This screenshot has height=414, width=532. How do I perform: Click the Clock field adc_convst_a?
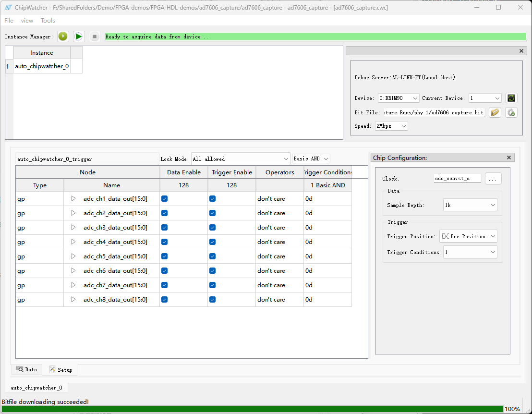[458, 178]
